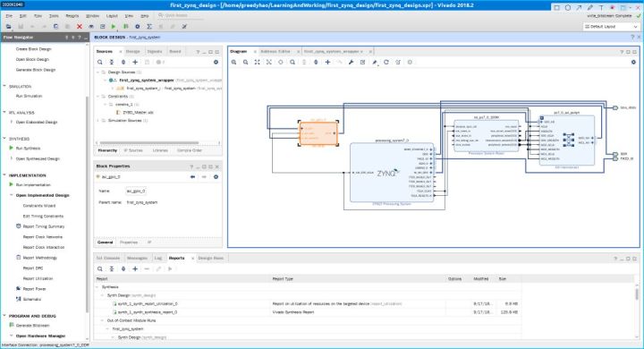The image size is (644, 349).
Task: Collapse the RTL ANALYSIS section
Action: [4, 112]
